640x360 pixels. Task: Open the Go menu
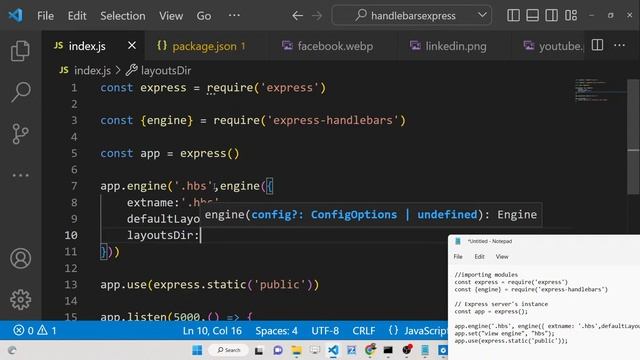pyautogui.click(x=204, y=16)
